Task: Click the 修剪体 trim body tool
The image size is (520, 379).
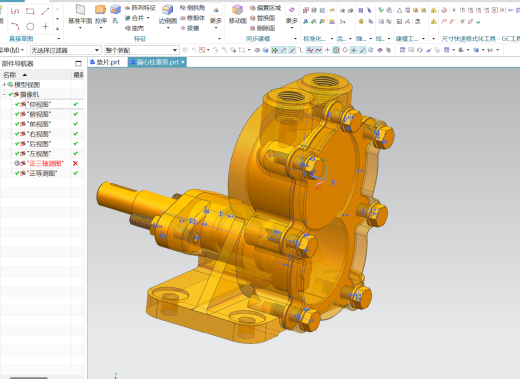Action: click(192, 18)
